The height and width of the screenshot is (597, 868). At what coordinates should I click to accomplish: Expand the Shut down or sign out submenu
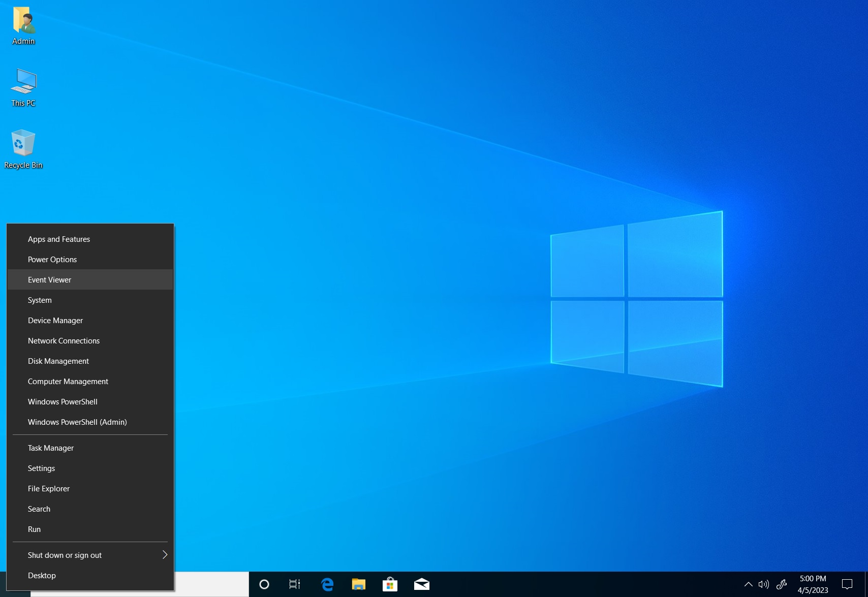90,555
